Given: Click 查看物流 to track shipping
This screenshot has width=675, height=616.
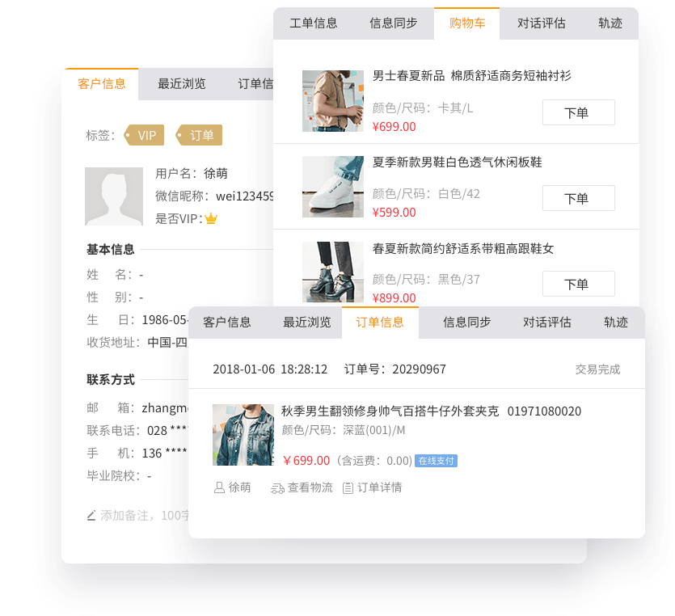Looking at the screenshot, I should [x=308, y=487].
